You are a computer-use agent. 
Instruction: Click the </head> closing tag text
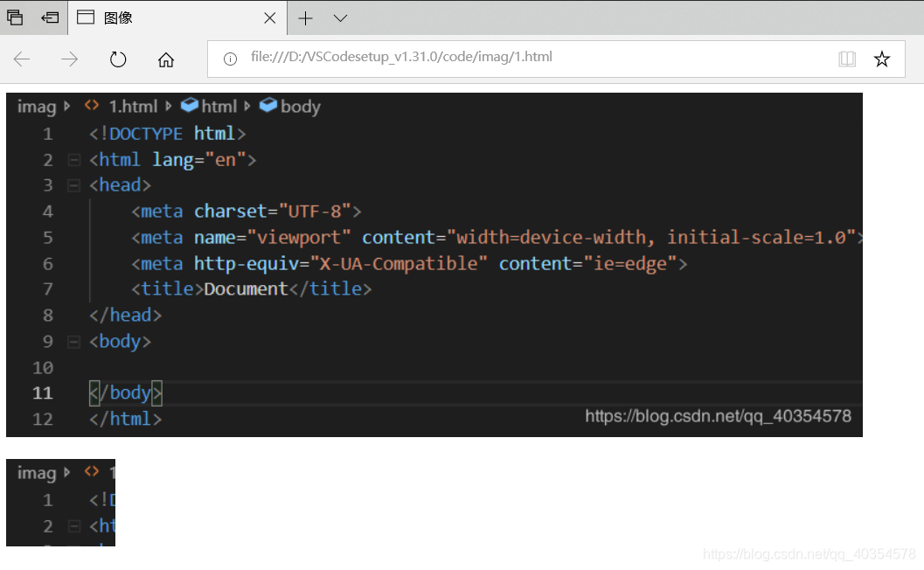(126, 316)
